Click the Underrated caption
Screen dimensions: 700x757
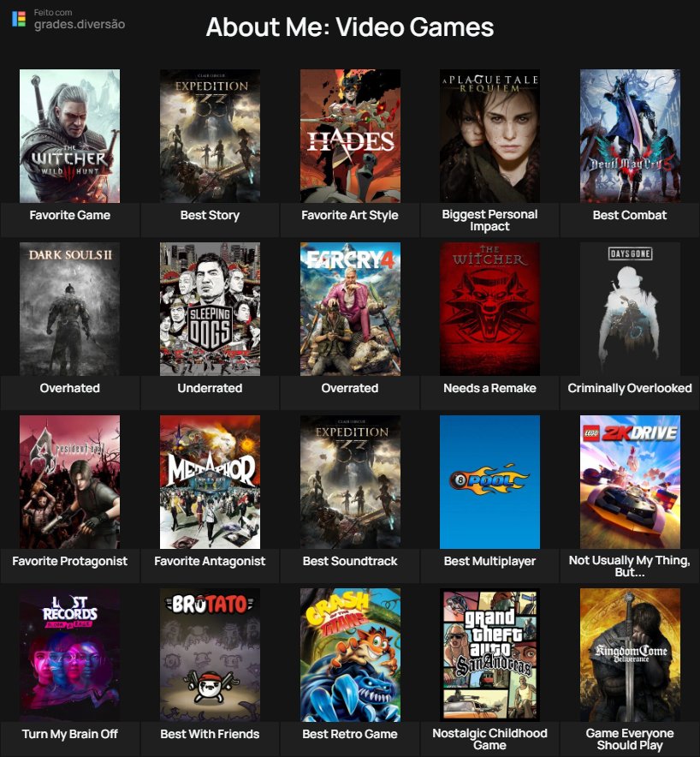[210, 388]
